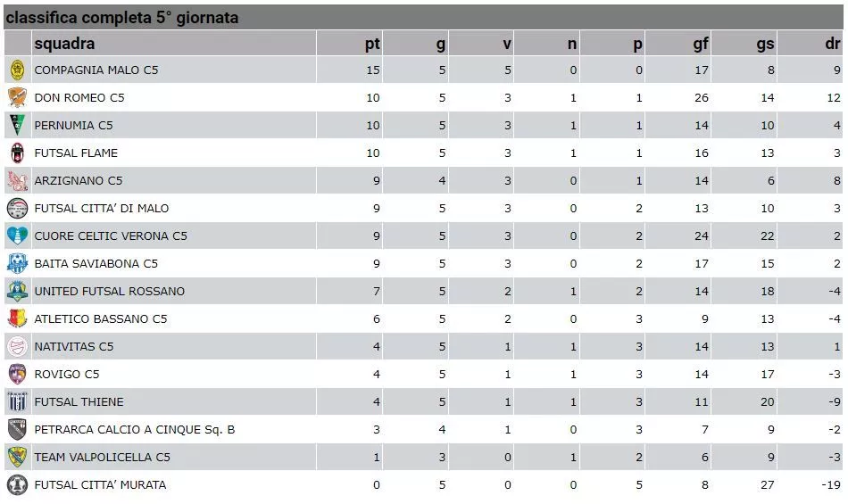This screenshot has width=848, height=504.
Task: Sort by the gf column header
Action: pos(701,44)
